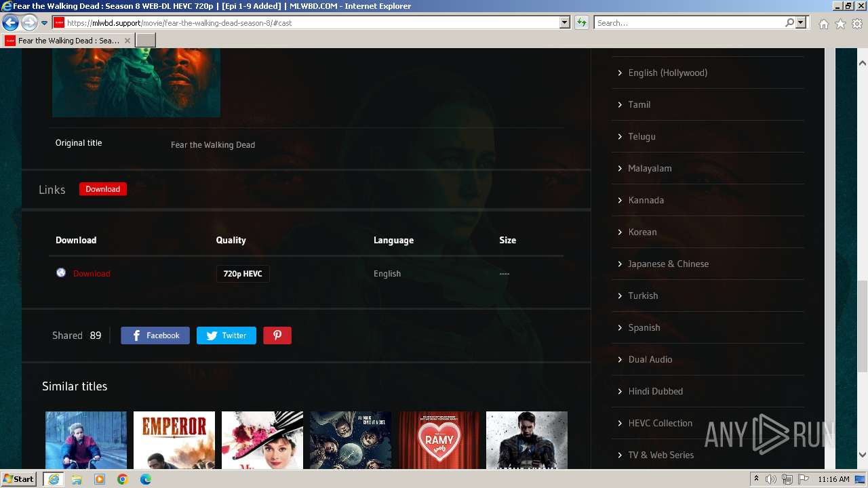Open the boy on bicycle poster thumbnail
868x488 pixels.
[86, 440]
